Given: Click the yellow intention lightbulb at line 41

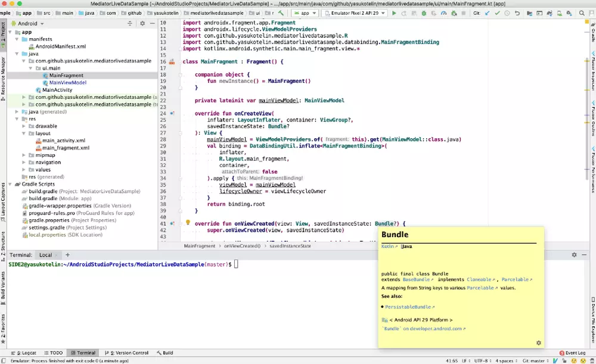Looking at the screenshot, I should 187,222.
